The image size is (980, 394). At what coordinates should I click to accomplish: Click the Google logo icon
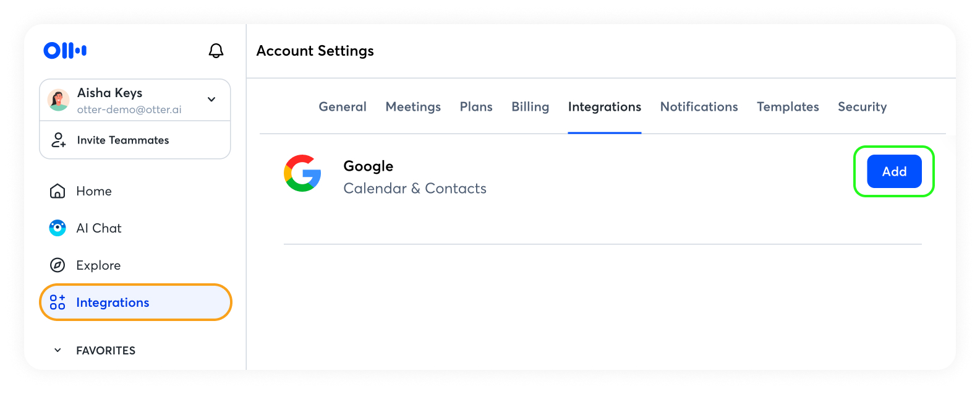pos(302,173)
